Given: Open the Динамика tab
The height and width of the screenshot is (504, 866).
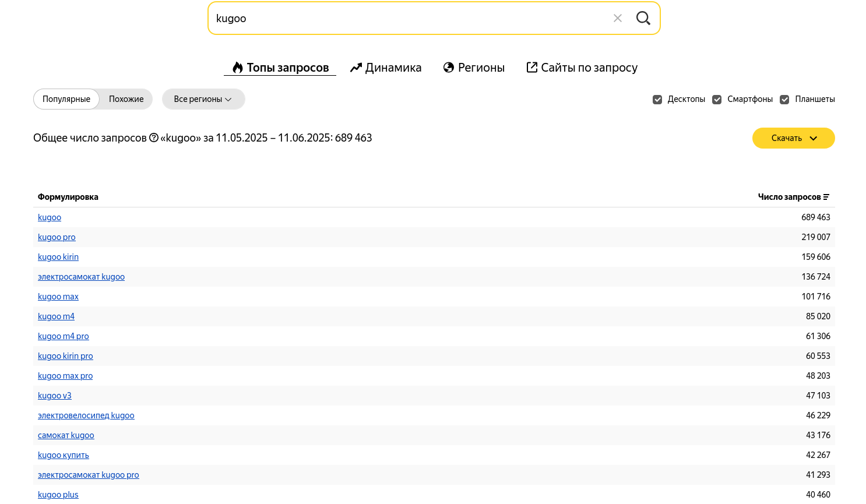Looking at the screenshot, I should pyautogui.click(x=393, y=68).
